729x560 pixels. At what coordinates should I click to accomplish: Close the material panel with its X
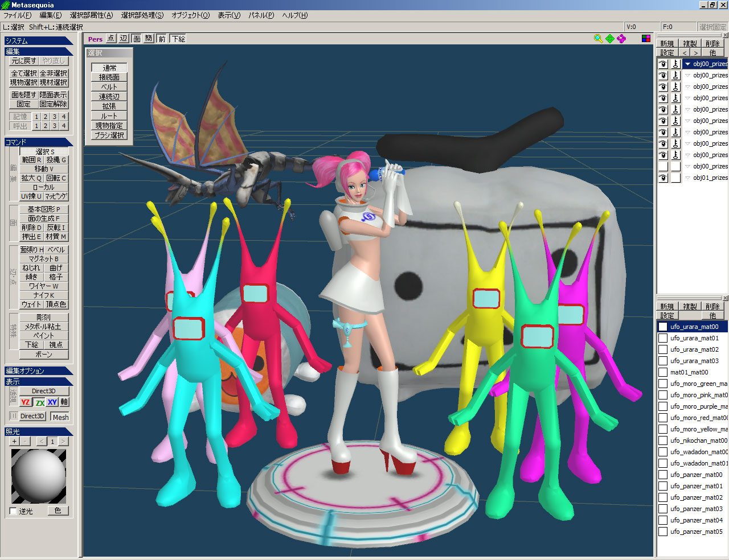(x=725, y=298)
